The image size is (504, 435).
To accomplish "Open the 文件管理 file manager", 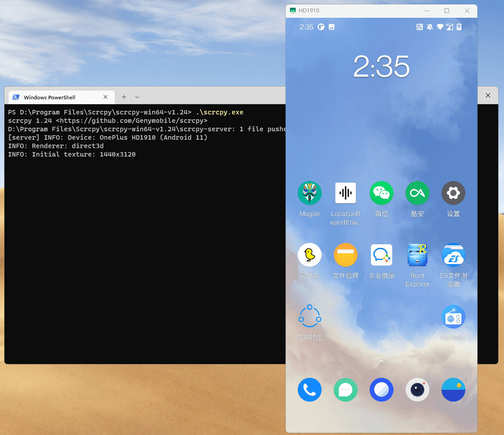I will tap(345, 255).
